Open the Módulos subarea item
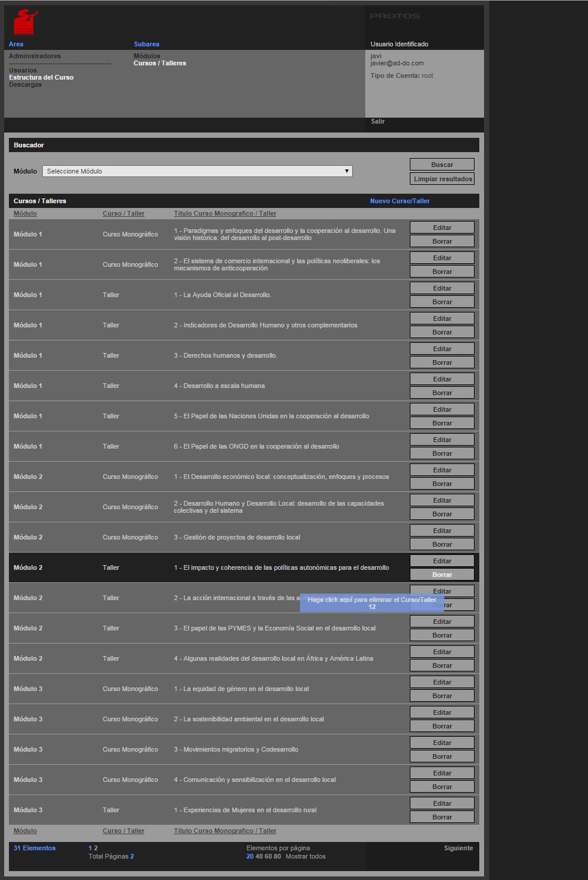 147,56
